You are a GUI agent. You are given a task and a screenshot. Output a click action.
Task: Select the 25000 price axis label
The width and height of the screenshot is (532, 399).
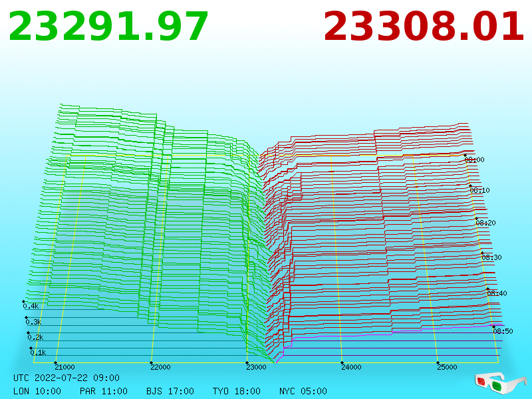(x=447, y=367)
